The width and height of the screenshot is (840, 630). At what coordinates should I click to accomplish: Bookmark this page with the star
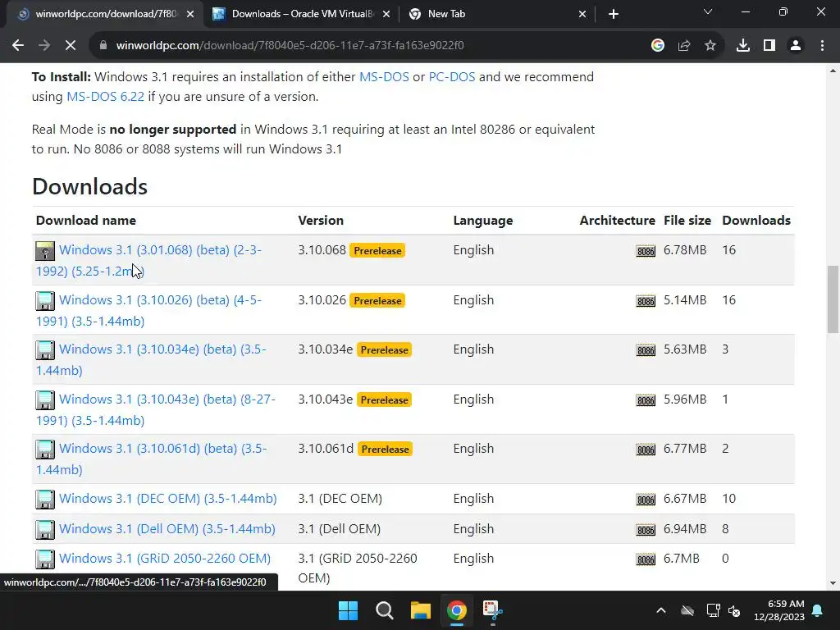(710, 46)
